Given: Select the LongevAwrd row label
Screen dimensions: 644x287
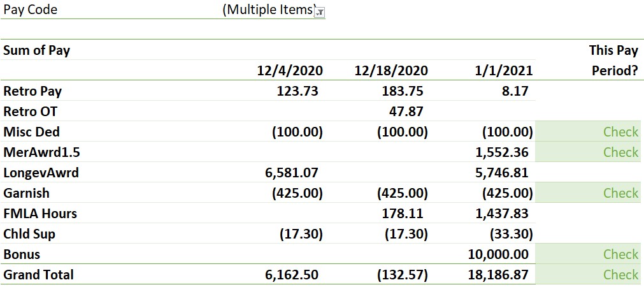Looking at the screenshot, I should (x=41, y=173).
